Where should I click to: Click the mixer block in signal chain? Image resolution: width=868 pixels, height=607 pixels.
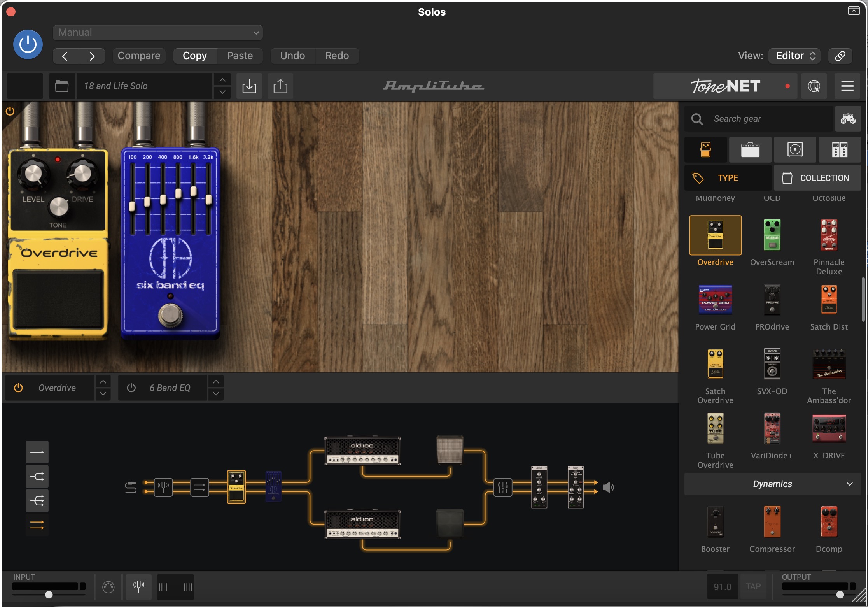(503, 487)
